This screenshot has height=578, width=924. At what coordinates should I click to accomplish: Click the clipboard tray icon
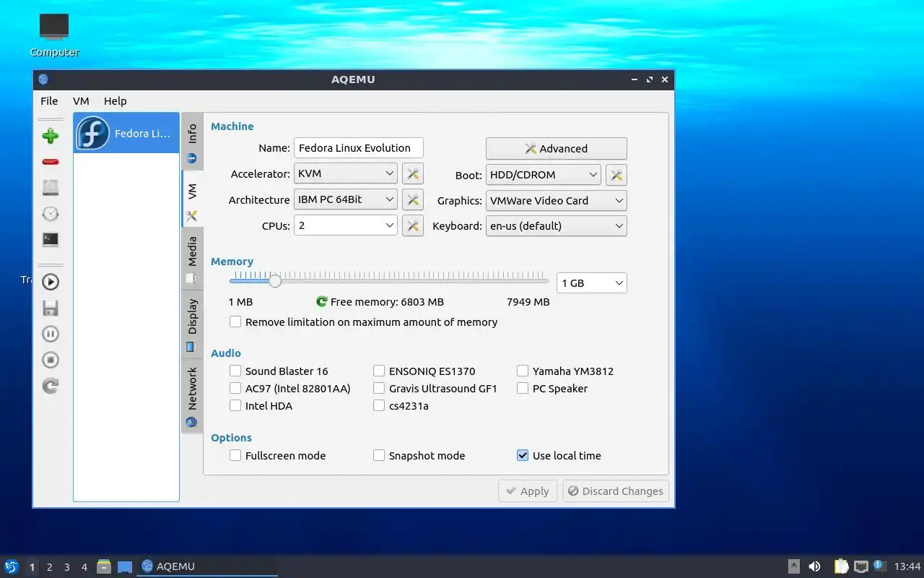[842, 566]
